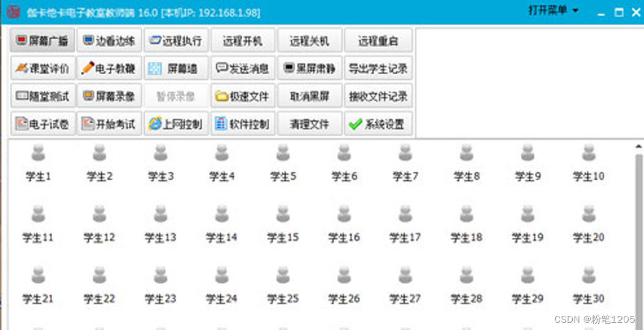Expand the 打开菜单 dropdown menu
This screenshot has width=644, height=330.
coord(553,10)
